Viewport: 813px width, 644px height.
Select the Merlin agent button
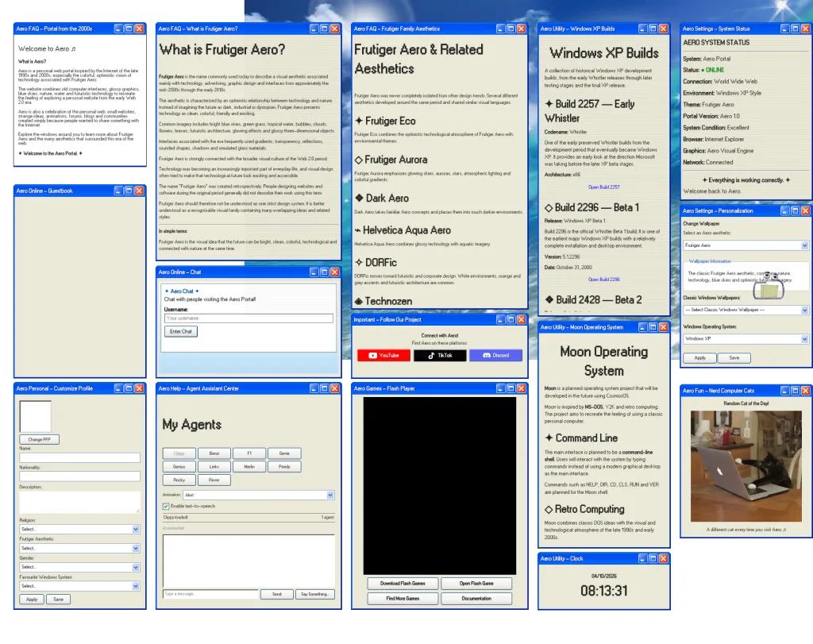coord(249,467)
